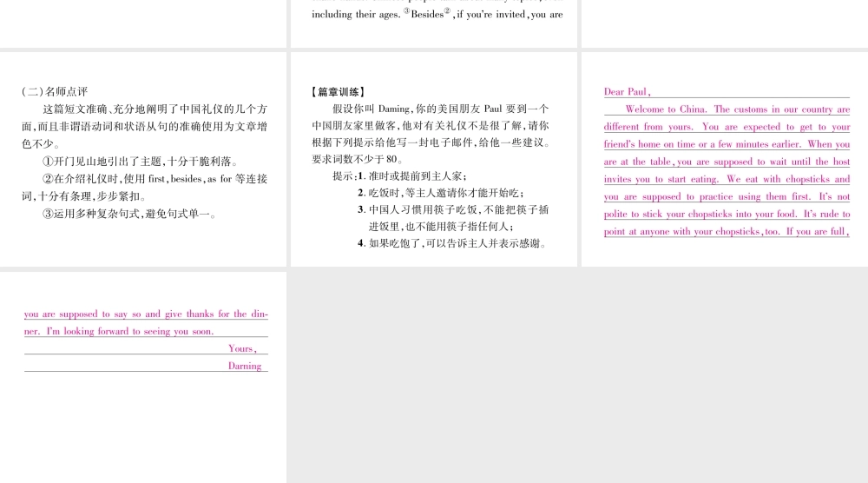
Task: Open the slide beginning Dear Paul
Action: tap(725, 160)
